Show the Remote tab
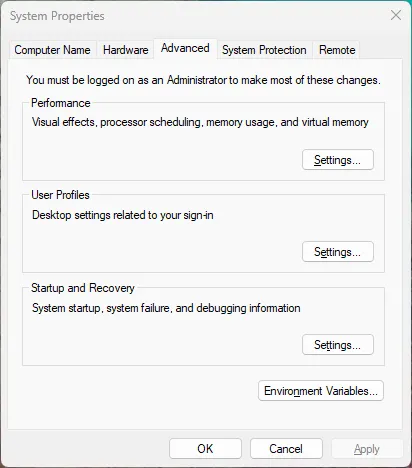This screenshot has width=412, height=468. click(337, 50)
